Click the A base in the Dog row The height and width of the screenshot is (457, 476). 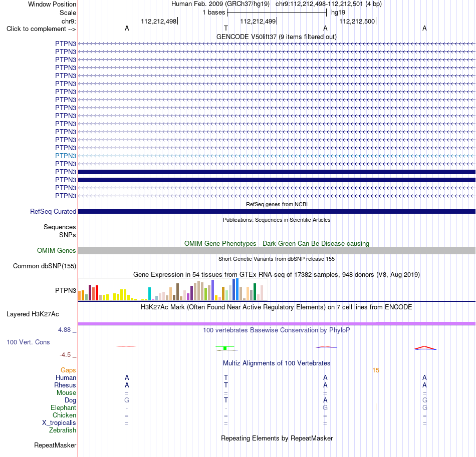[325, 400]
